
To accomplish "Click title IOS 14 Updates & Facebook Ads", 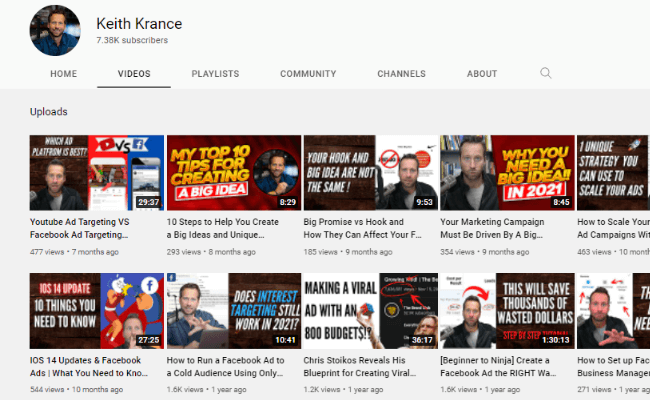I will tap(89, 366).
